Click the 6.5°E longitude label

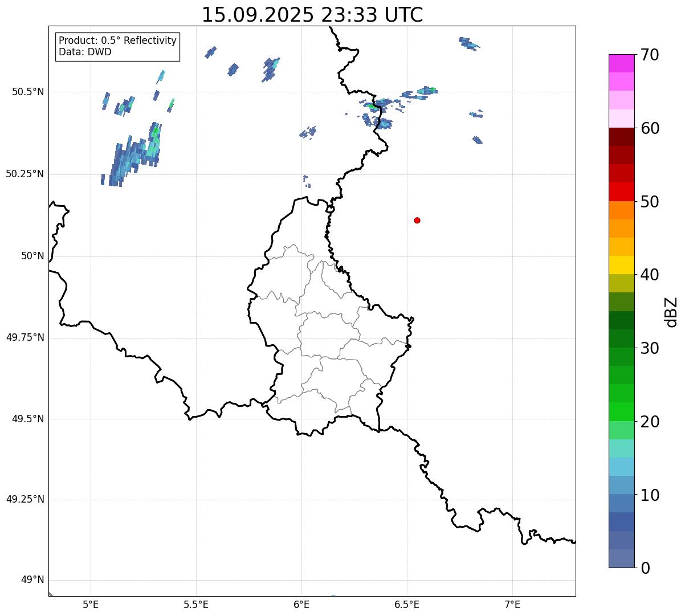tap(407, 604)
